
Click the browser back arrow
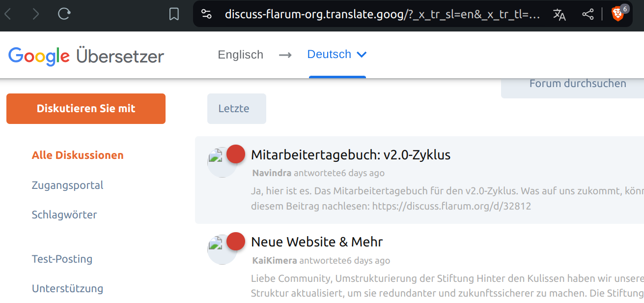[8, 14]
